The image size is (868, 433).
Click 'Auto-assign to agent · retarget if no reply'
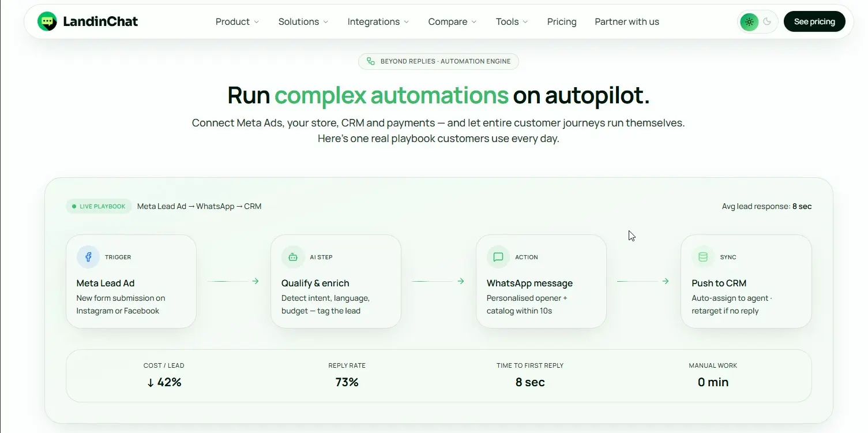[x=732, y=304]
